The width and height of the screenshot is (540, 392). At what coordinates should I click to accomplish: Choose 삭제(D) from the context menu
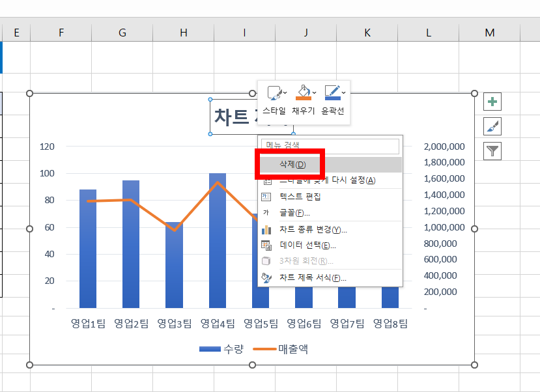(x=330, y=165)
